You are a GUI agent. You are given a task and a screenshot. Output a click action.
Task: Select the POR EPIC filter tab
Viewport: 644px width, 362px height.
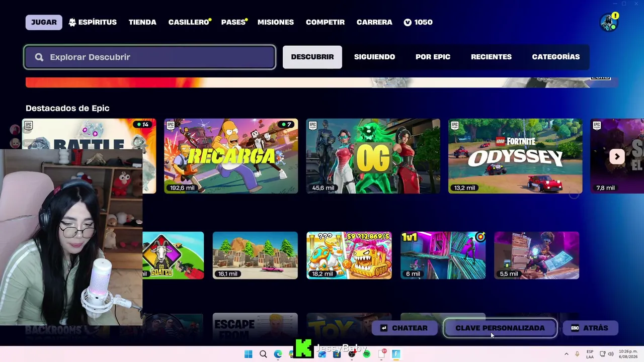(x=433, y=57)
